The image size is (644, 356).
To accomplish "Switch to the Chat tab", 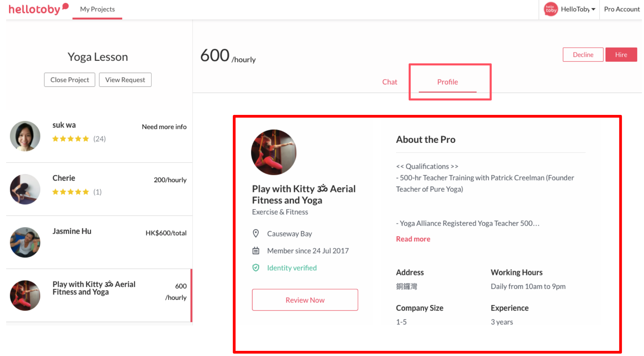I will click(x=390, y=82).
